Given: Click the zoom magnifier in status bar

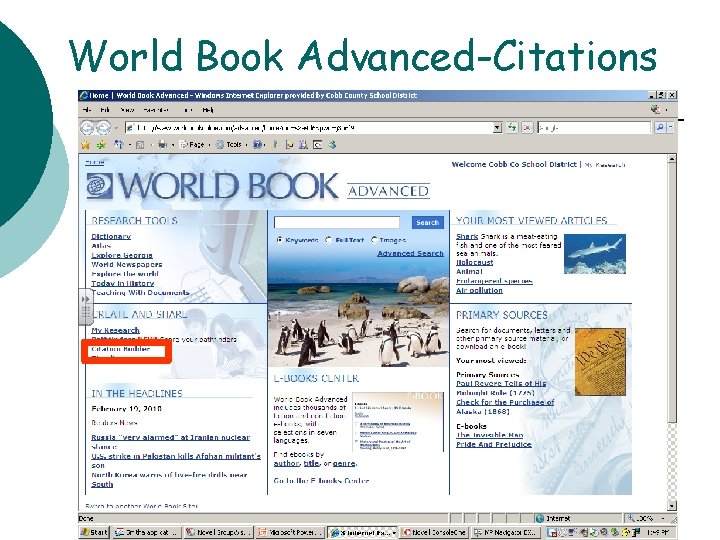Looking at the screenshot, I should [631, 518].
